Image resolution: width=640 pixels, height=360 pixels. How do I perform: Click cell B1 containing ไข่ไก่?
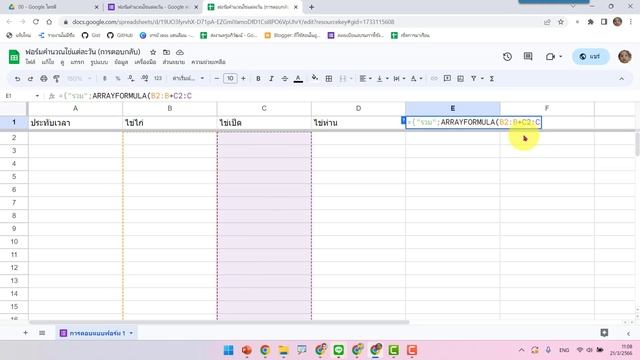click(x=170, y=122)
